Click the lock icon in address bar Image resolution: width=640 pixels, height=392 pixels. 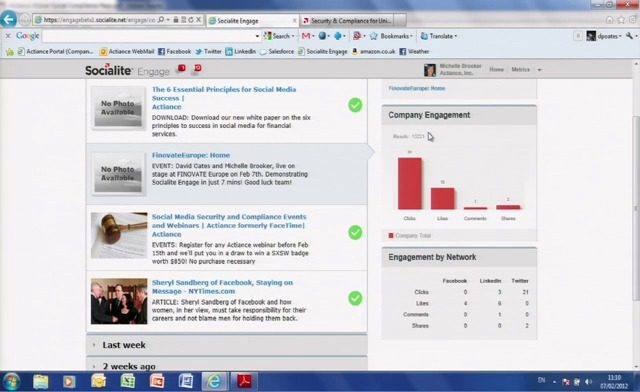coord(176,20)
